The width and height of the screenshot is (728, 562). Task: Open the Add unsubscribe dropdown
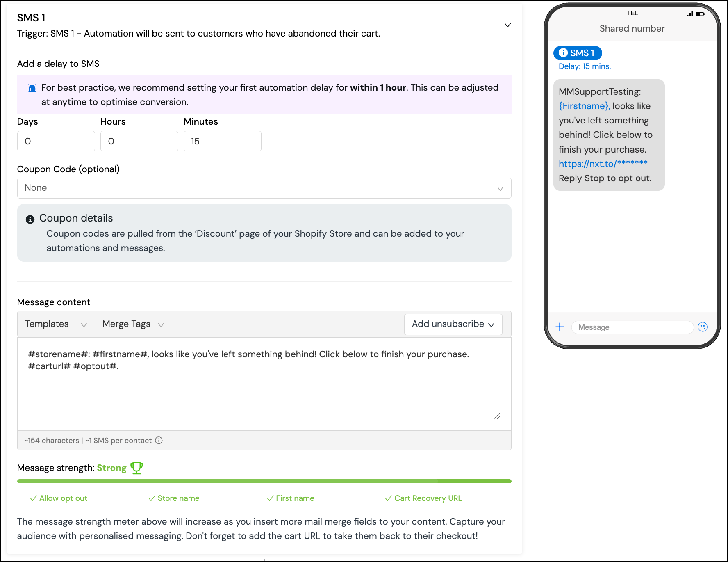pyautogui.click(x=453, y=324)
